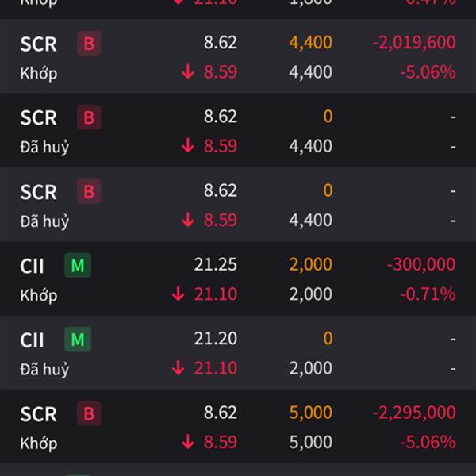
Task: Tap the red B badge on the matched SCR 4,400 order
Action: 89,43
